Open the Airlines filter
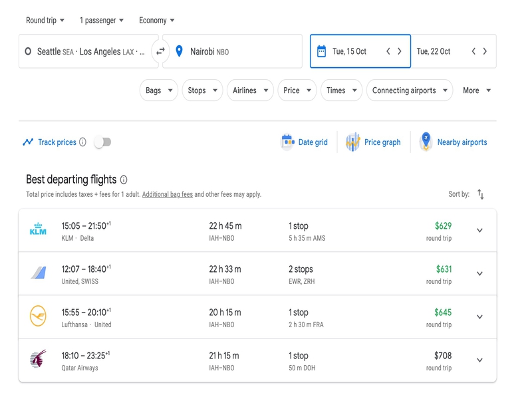The height and width of the screenshot is (399, 532). pos(251,90)
